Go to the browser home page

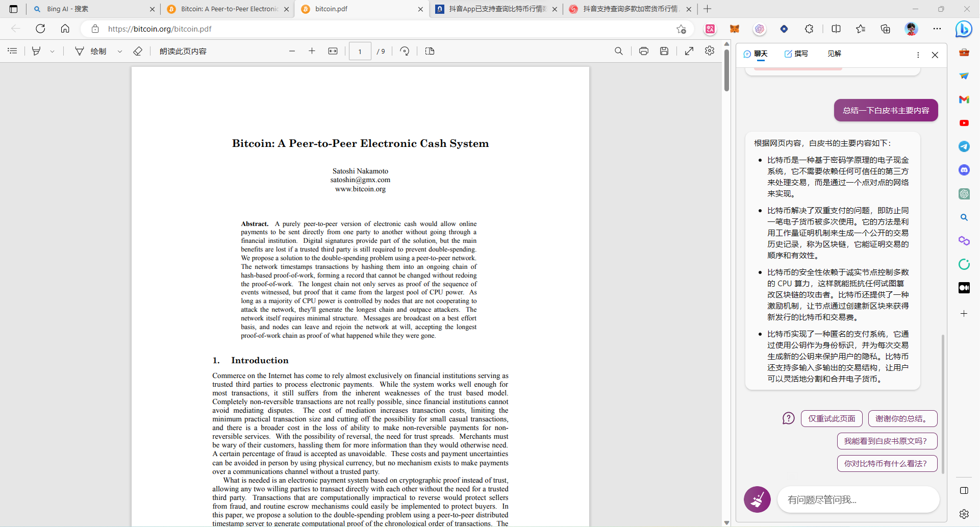pos(65,29)
